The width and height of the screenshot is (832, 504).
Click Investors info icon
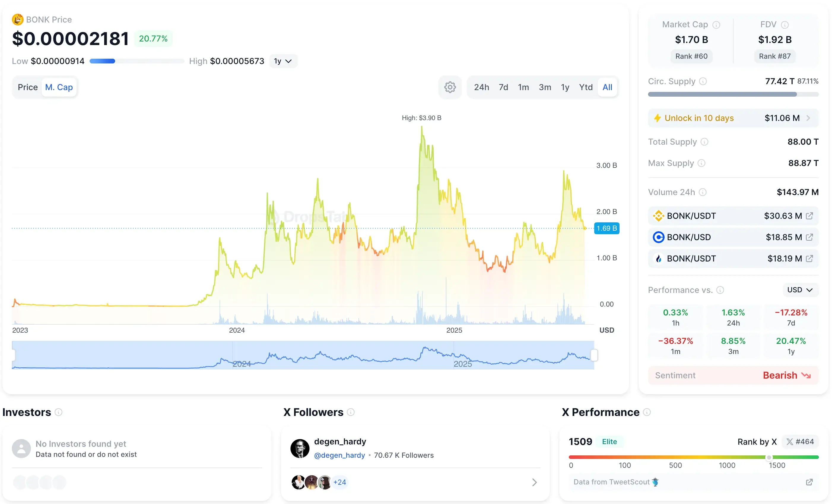(58, 412)
